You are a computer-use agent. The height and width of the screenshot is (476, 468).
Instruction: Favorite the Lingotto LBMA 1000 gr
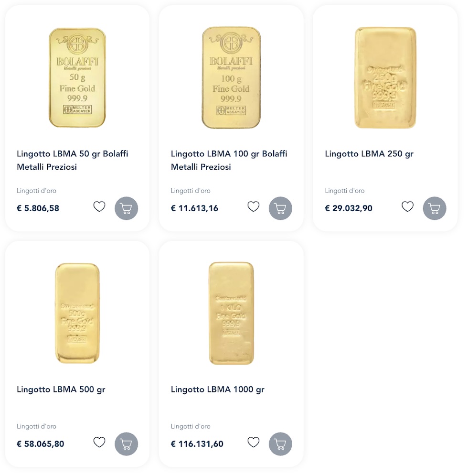click(254, 443)
